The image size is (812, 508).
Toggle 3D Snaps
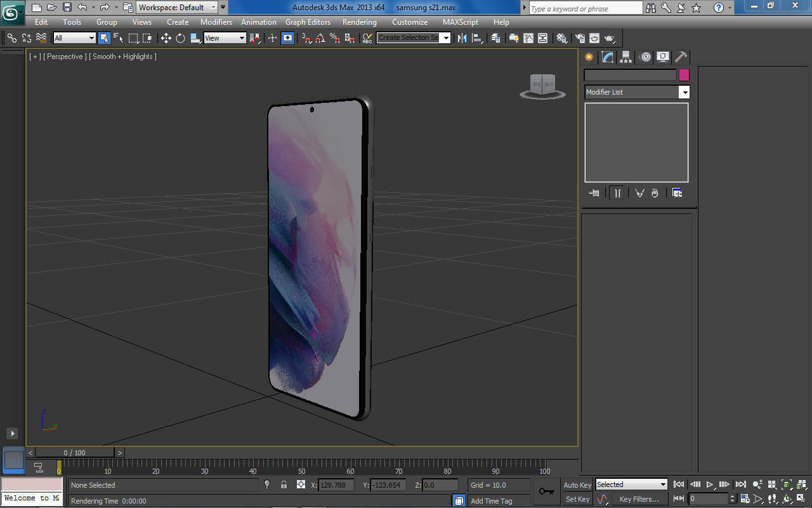[x=306, y=38]
